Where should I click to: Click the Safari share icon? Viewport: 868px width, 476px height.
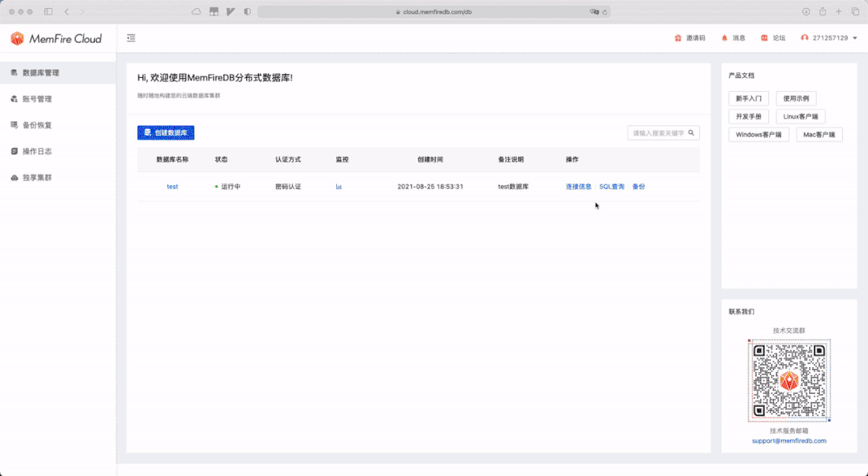(x=823, y=11)
